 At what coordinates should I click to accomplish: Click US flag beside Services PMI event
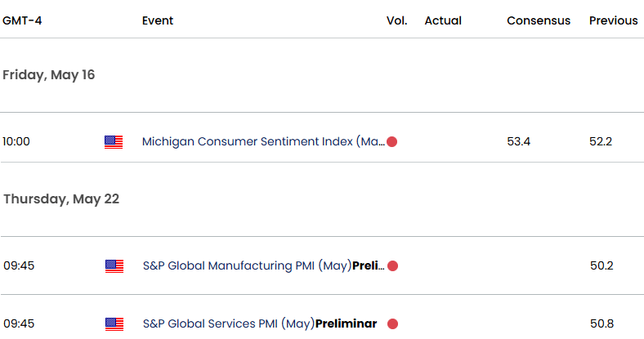[114, 324]
